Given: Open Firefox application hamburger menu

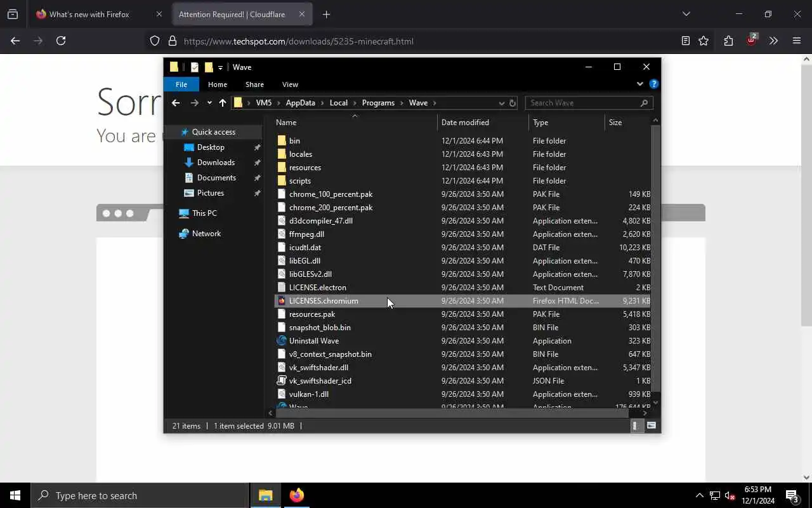Looking at the screenshot, I should [x=797, y=41].
